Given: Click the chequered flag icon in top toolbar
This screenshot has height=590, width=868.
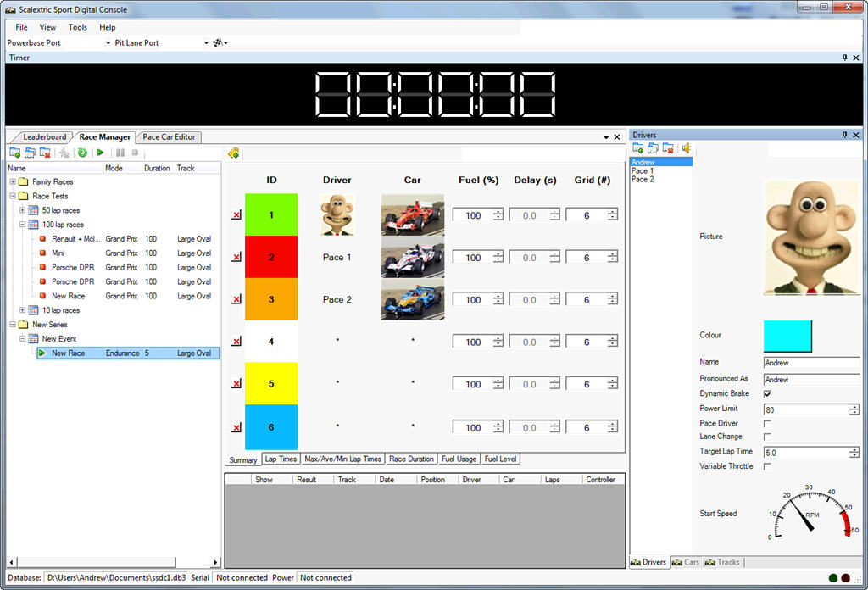Looking at the screenshot, I should tap(219, 42).
